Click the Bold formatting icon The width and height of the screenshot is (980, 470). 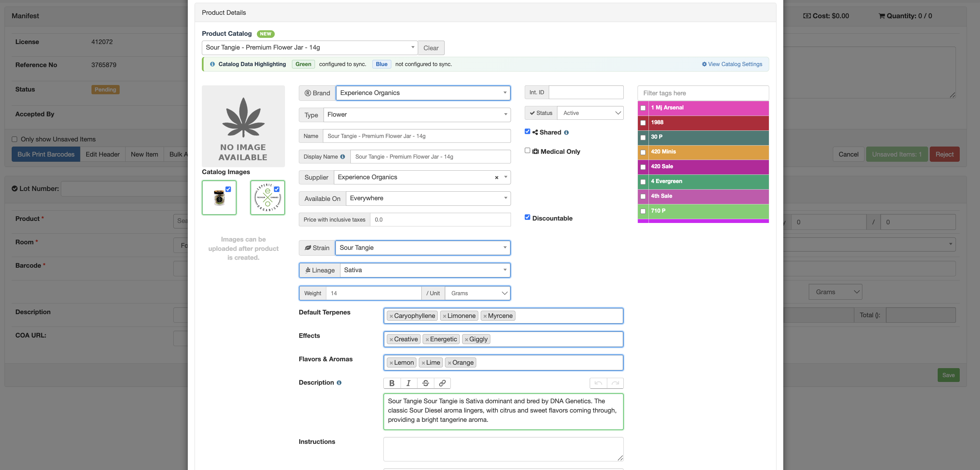pyautogui.click(x=392, y=383)
